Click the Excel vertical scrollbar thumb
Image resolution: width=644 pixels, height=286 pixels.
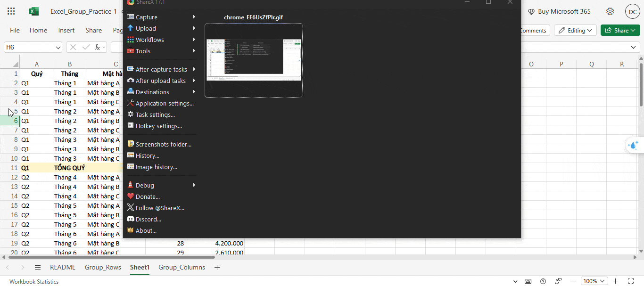coord(641,85)
